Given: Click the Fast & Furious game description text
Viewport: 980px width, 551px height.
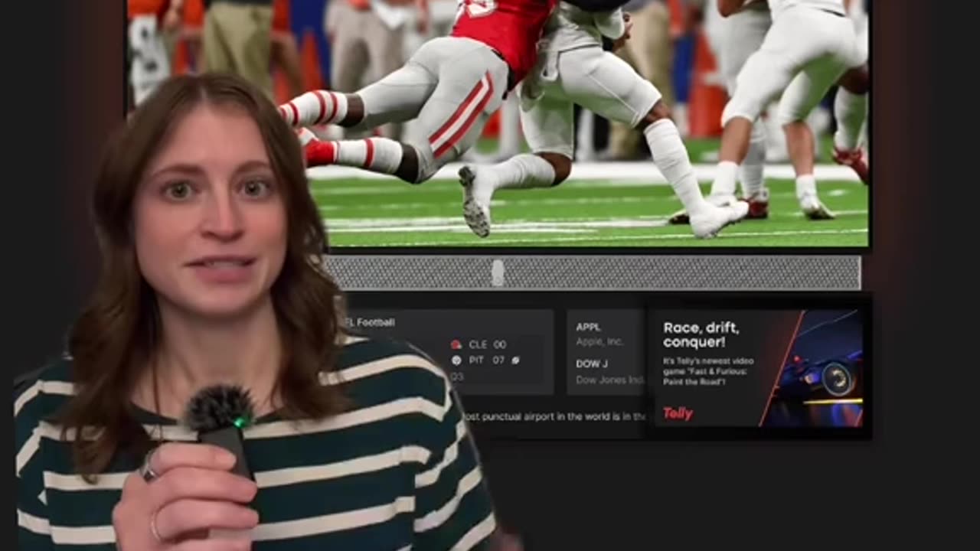Looking at the screenshot, I should click(x=708, y=370).
